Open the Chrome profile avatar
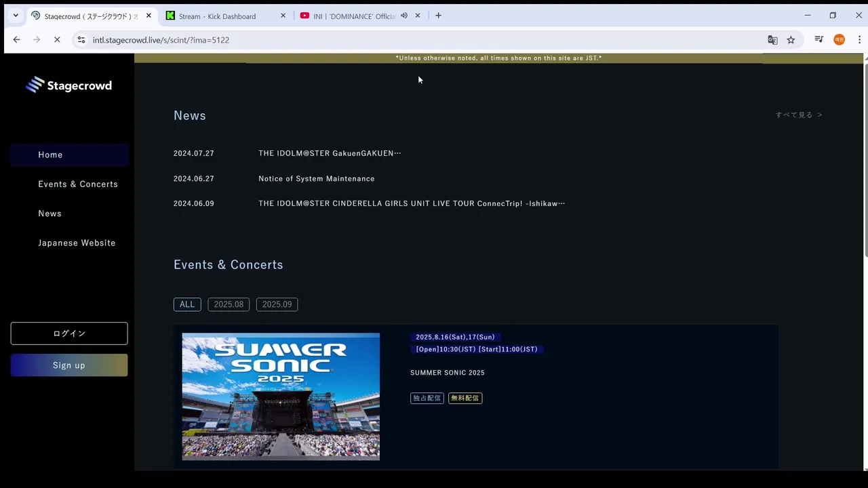Viewport: 868px width, 488px height. tap(840, 40)
